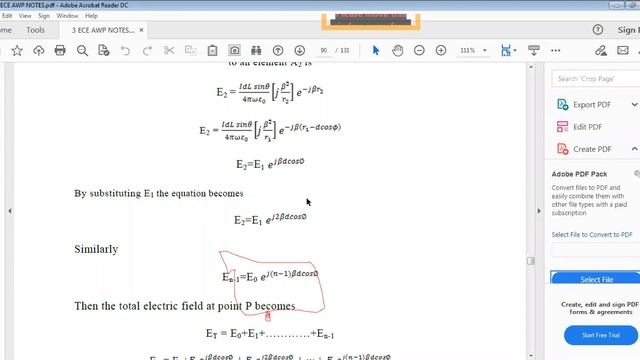Collapse the right tools pane arrow

539,211
